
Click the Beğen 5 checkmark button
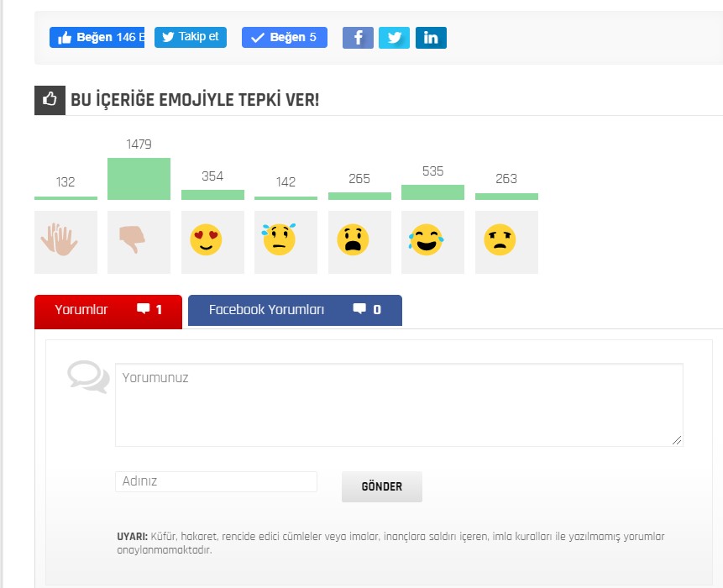click(x=285, y=37)
